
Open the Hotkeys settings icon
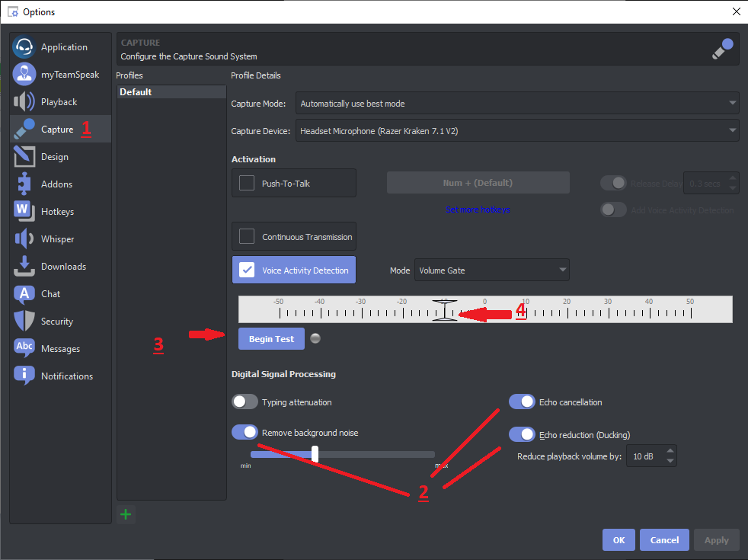(24, 212)
